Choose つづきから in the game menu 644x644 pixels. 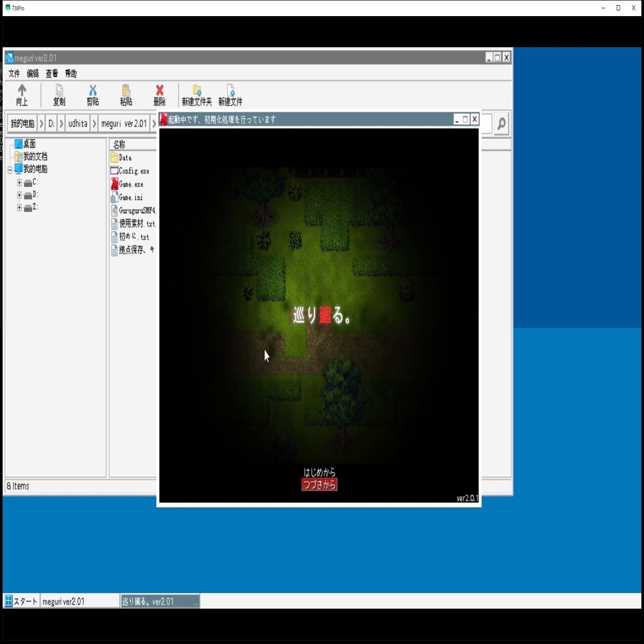coord(319,484)
